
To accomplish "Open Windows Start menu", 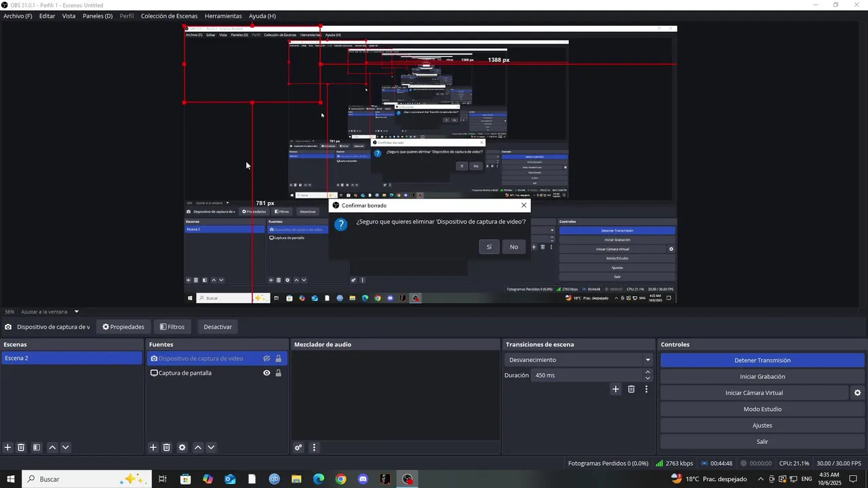I will pyautogui.click(x=11, y=479).
